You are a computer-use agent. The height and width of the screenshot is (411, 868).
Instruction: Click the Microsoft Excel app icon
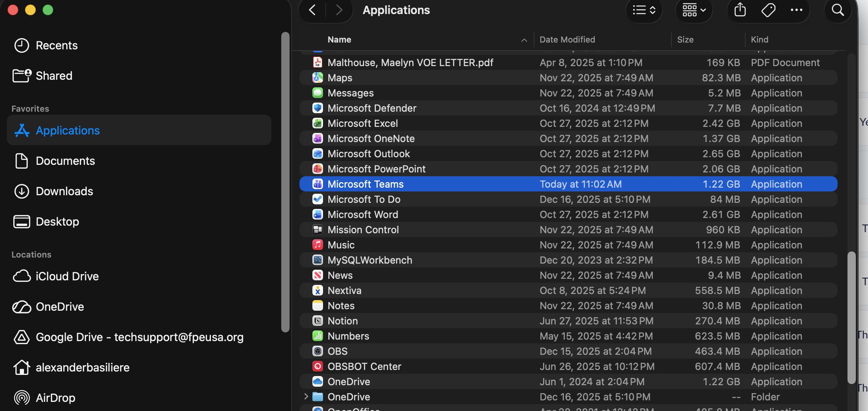[x=317, y=123]
